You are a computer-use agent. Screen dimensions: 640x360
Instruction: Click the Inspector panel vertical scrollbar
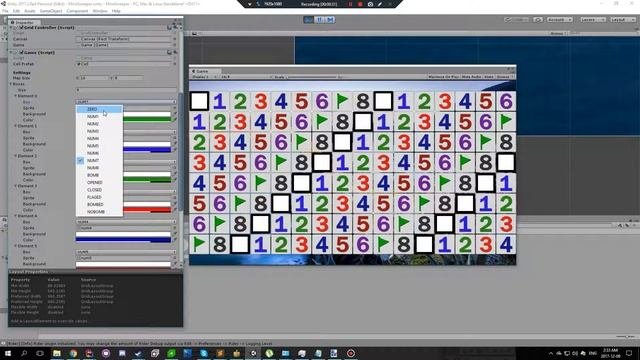[180, 151]
